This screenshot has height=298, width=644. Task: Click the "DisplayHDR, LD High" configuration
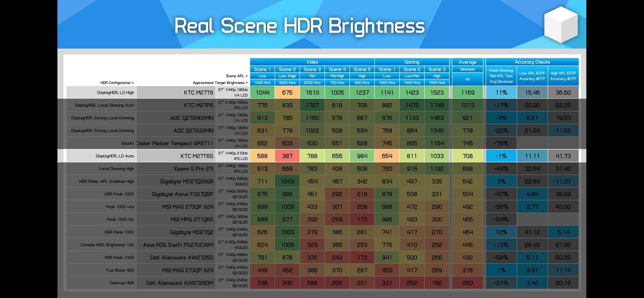[x=115, y=93]
